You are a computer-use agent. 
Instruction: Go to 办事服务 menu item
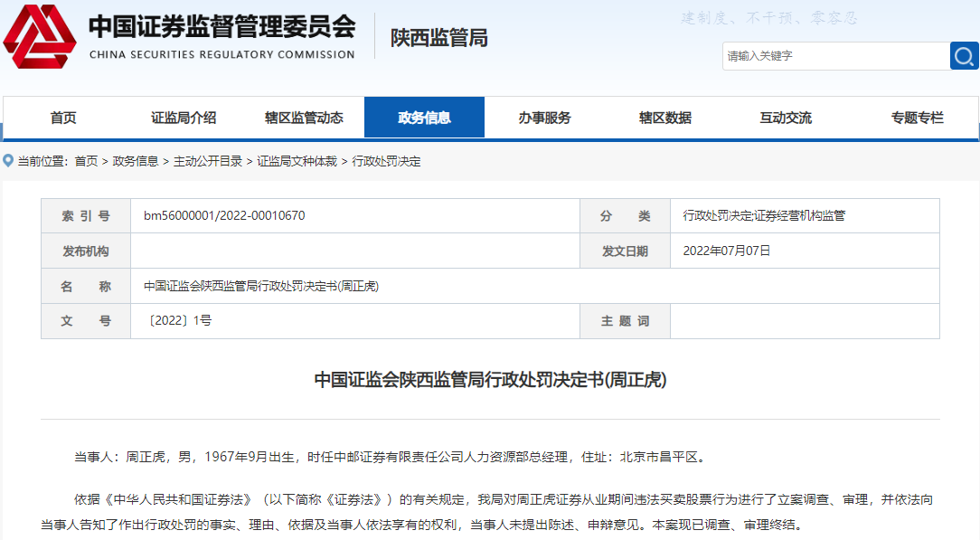tap(544, 118)
